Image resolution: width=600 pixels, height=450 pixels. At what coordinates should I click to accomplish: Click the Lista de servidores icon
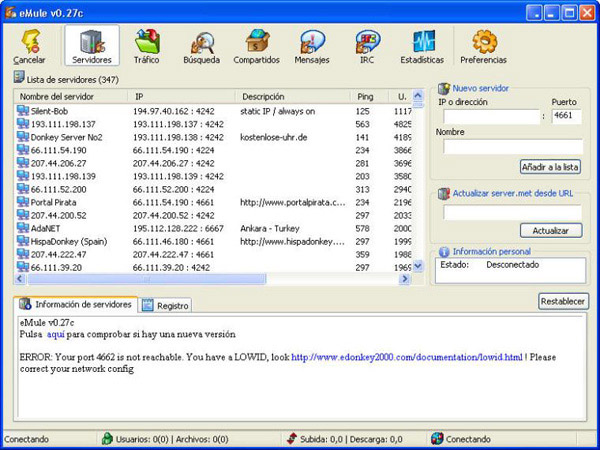(x=19, y=77)
